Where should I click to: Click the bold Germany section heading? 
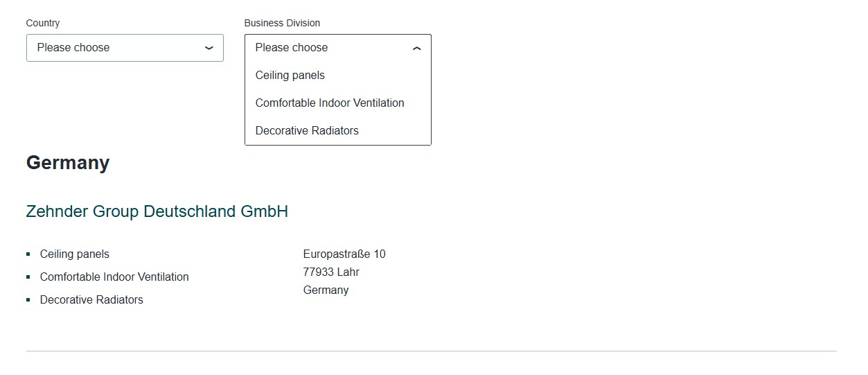click(x=68, y=163)
